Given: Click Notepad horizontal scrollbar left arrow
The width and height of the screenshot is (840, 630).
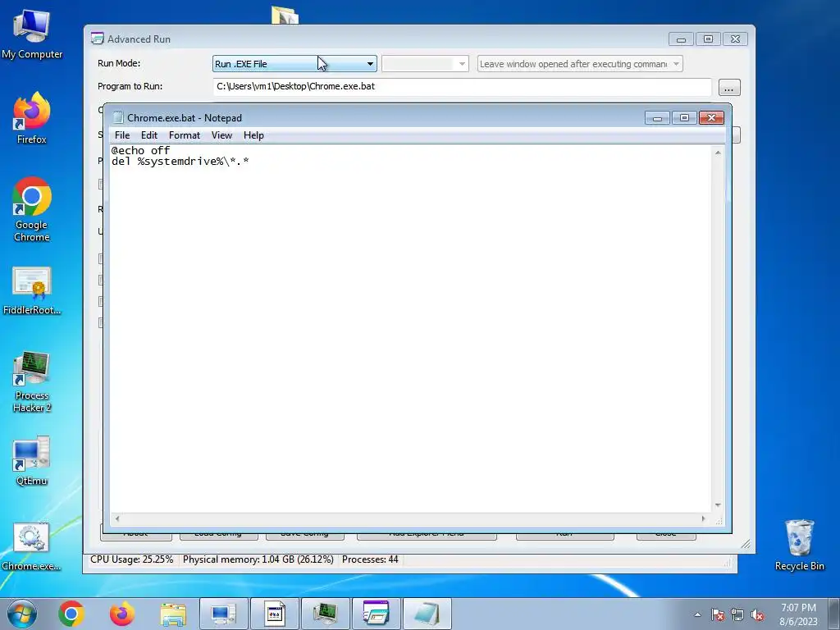Looking at the screenshot, I should tap(117, 518).
